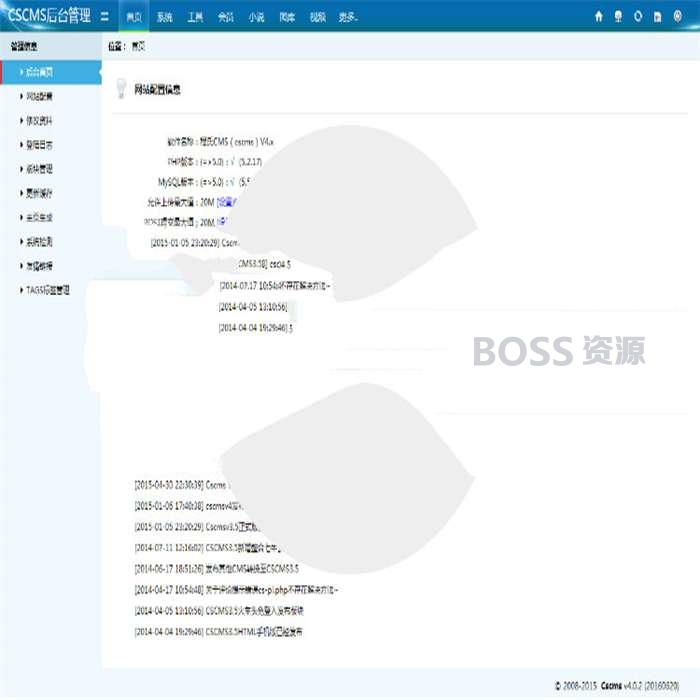
Task: Open the 会员 top navigation tab
Action: coord(225,17)
